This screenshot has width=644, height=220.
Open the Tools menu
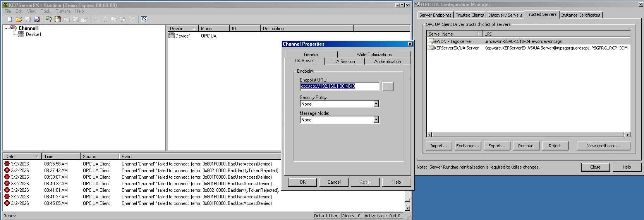coord(46,11)
